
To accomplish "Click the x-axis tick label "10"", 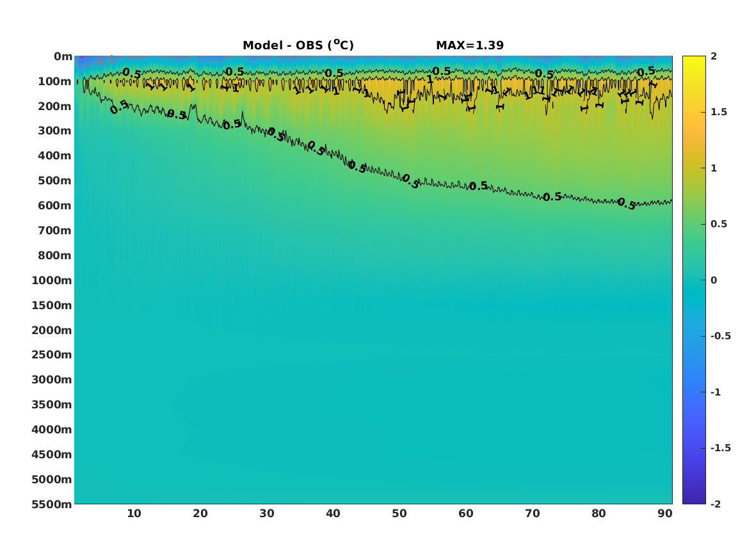I will [134, 513].
